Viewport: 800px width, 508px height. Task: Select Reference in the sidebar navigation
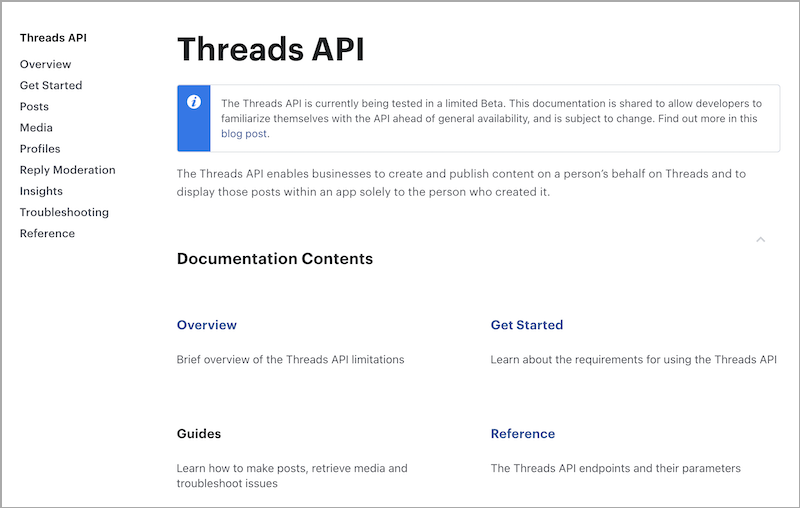click(x=47, y=234)
